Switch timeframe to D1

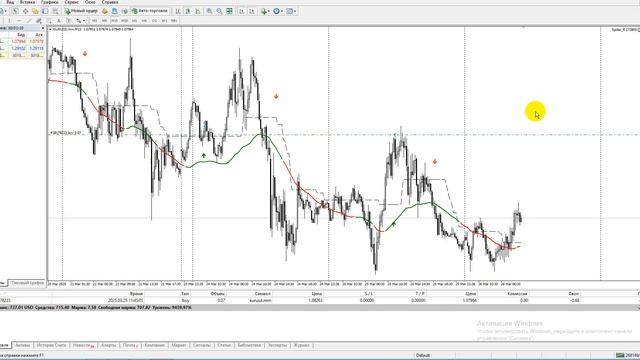[x=154, y=20]
